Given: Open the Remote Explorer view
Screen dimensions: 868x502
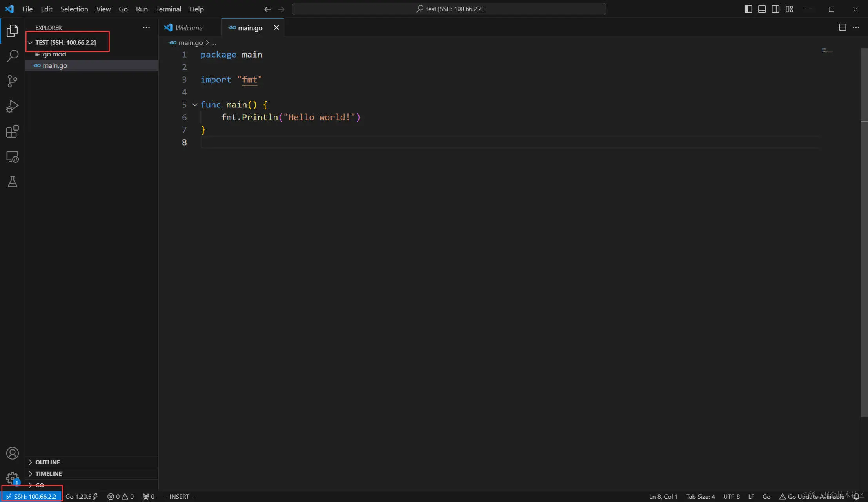Looking at the screenshot, I should tap(13, 157).
